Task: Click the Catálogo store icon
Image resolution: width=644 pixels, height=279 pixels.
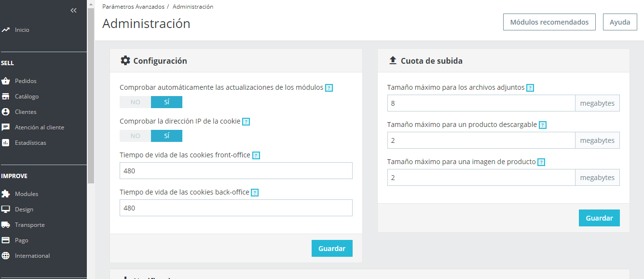Action: (6, 97)
